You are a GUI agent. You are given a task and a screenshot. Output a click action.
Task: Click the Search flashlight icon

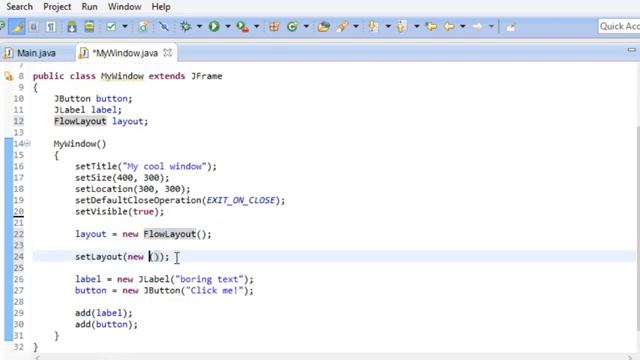click(342, 27)
